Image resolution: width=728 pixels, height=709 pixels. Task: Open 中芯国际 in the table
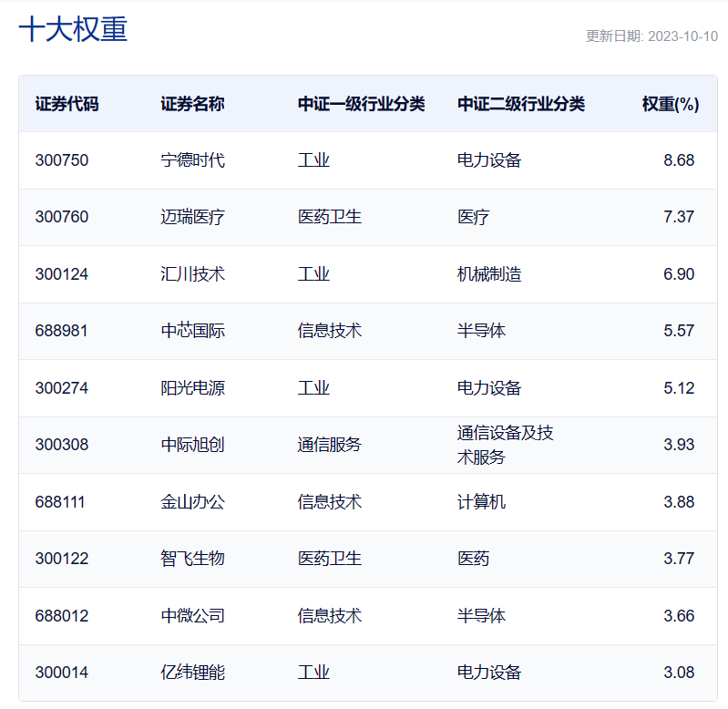(192, 331)
